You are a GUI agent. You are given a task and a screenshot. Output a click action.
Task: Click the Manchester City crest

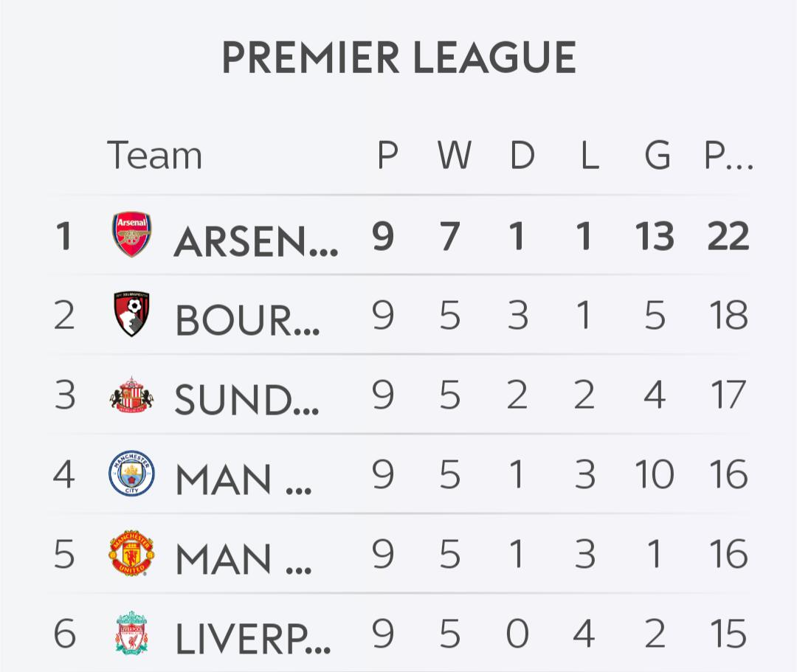(132, 474)
